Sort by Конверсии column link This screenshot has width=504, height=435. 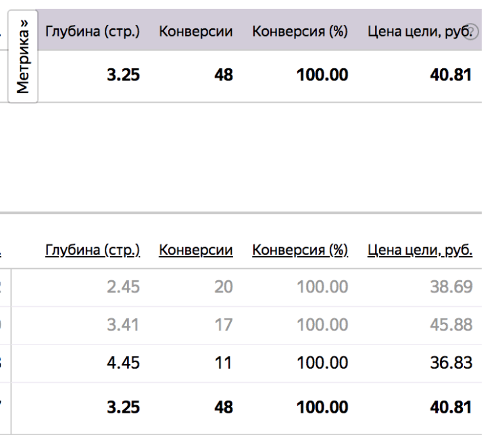[196, 251]
